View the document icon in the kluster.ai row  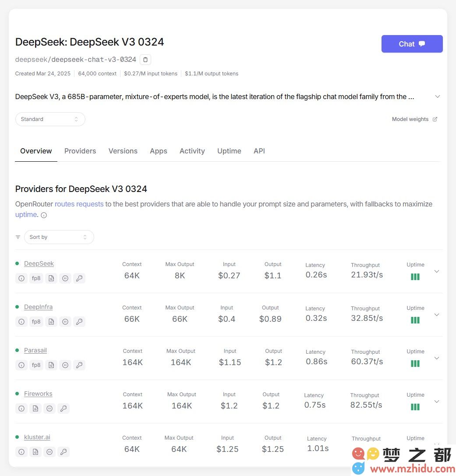(x=35, y=452)
